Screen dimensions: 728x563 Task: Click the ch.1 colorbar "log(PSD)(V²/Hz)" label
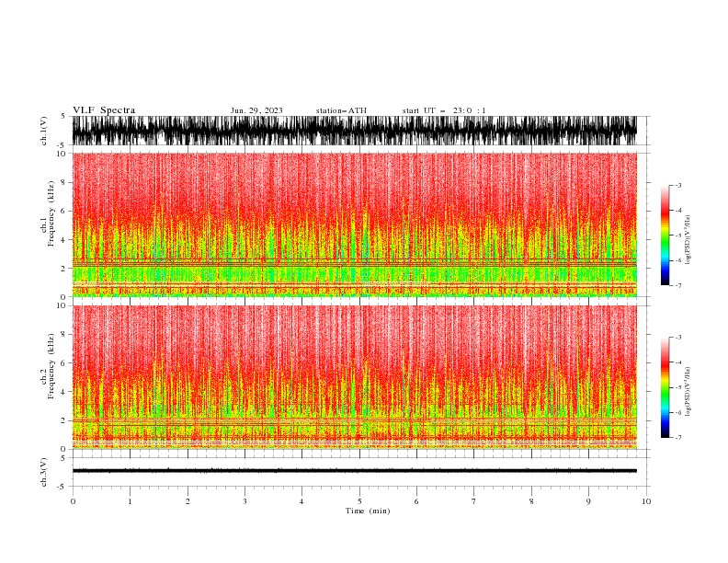[688, 240]
